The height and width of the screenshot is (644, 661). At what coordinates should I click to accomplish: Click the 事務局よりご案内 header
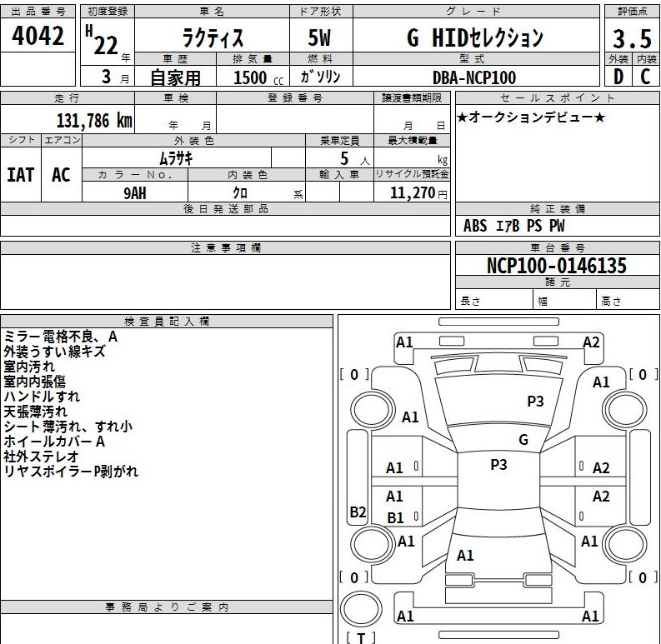coord(167,607)
